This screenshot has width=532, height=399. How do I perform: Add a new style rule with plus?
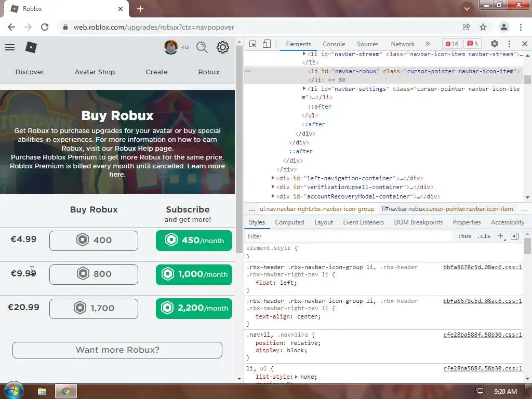(501, 236)
